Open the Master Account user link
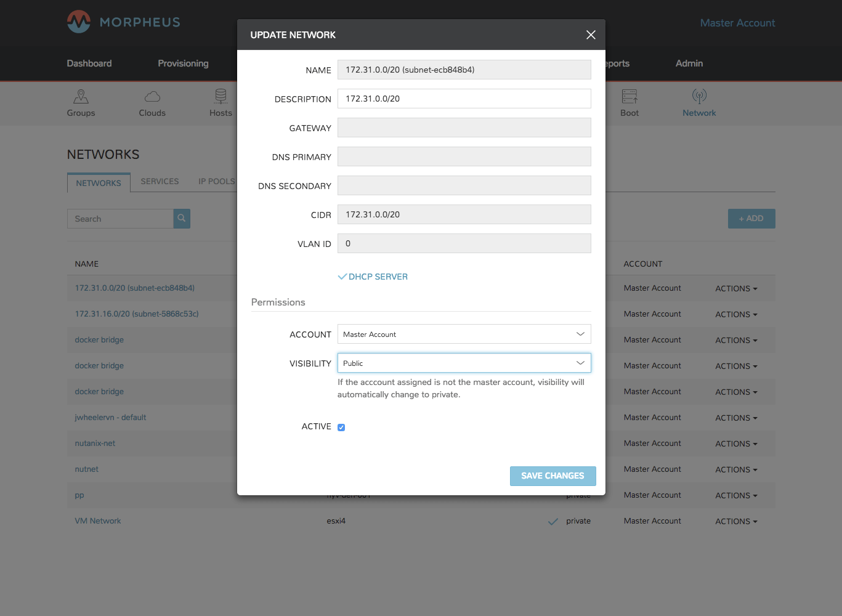The image size is (842, 616). tap(737, 23)
